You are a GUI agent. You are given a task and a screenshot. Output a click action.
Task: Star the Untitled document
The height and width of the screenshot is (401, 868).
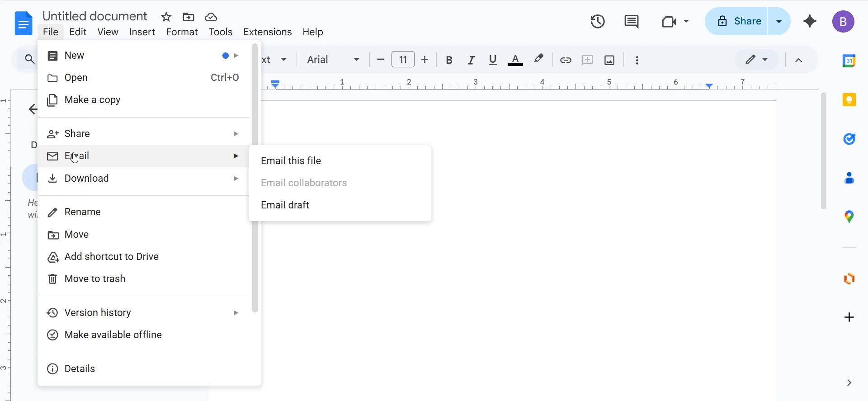[166, 17]
